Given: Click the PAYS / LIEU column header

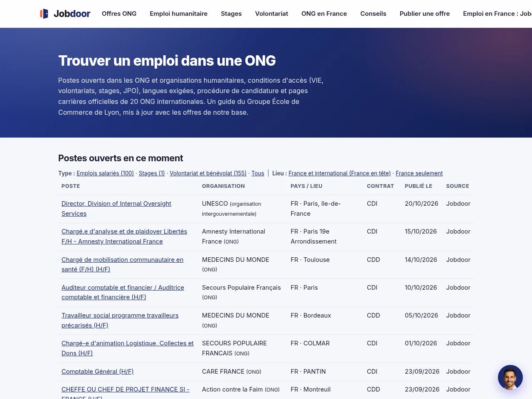Looking at the screenshot, I should coord(306,186).
